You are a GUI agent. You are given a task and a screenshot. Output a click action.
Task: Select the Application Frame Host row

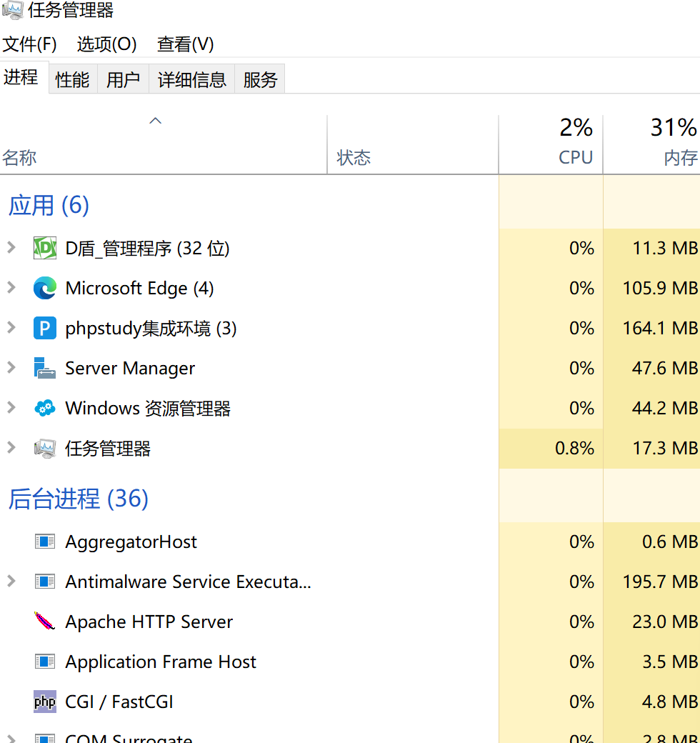[350, 662]
